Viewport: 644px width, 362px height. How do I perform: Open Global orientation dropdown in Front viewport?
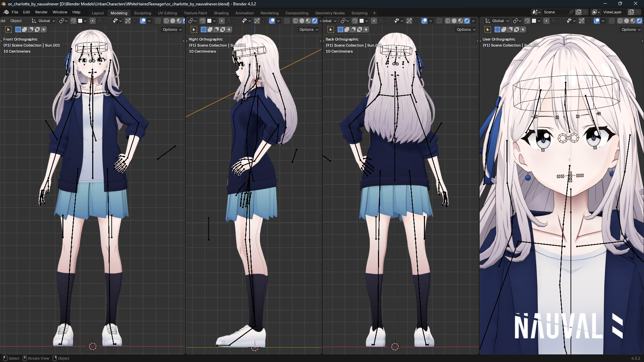(43, 21)
